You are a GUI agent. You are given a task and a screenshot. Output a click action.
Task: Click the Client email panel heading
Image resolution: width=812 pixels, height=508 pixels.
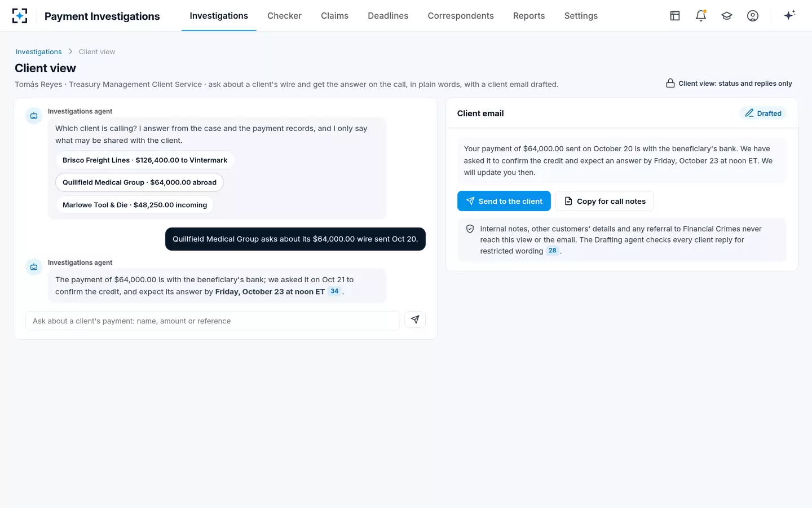click(480, 113)
